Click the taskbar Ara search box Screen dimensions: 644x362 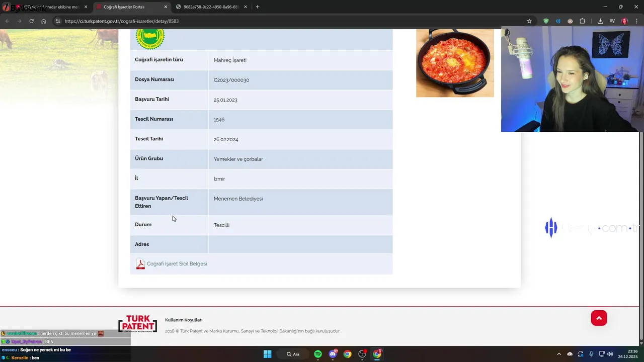click(293, 354)
